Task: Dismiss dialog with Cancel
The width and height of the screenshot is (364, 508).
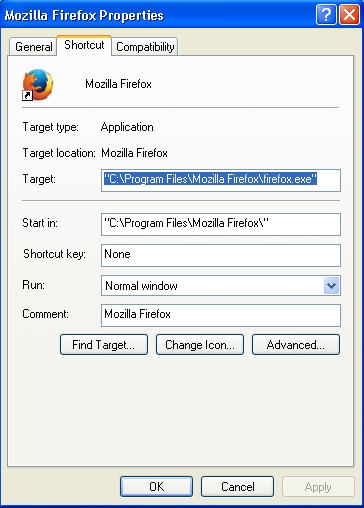Action: tap(237, 487)
